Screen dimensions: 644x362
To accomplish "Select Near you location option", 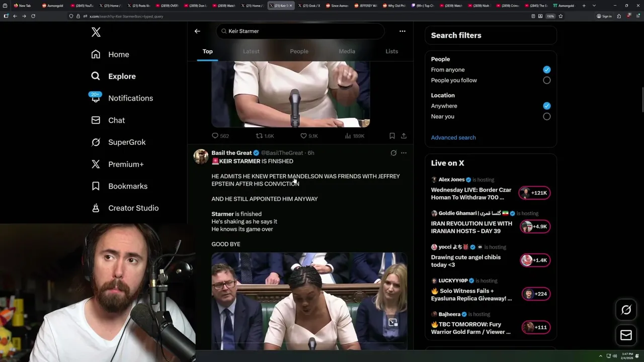I will pos(546,117).
